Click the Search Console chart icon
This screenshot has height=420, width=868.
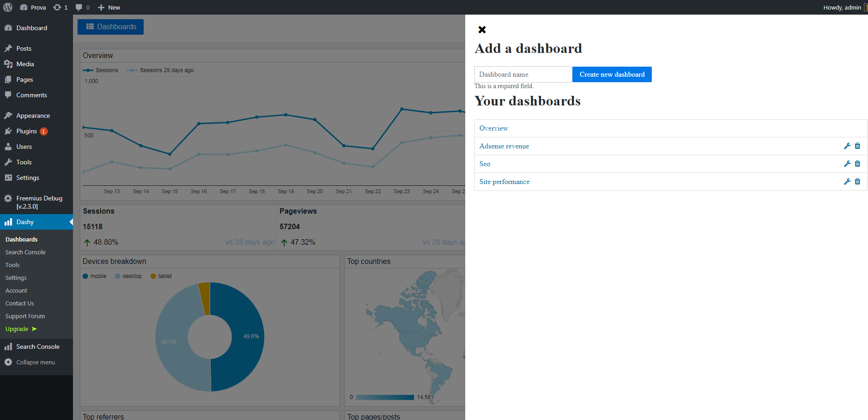pyautogui.click(x=8, y=346)
